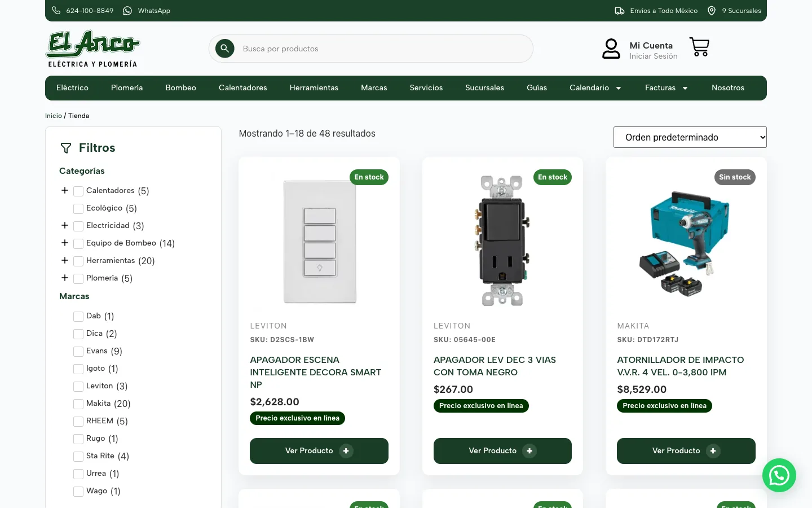Tick the RHEEM brand checkbox
The height and width of the screenshot is (508, 812).
pyautogui.click(x=78, y=422)
